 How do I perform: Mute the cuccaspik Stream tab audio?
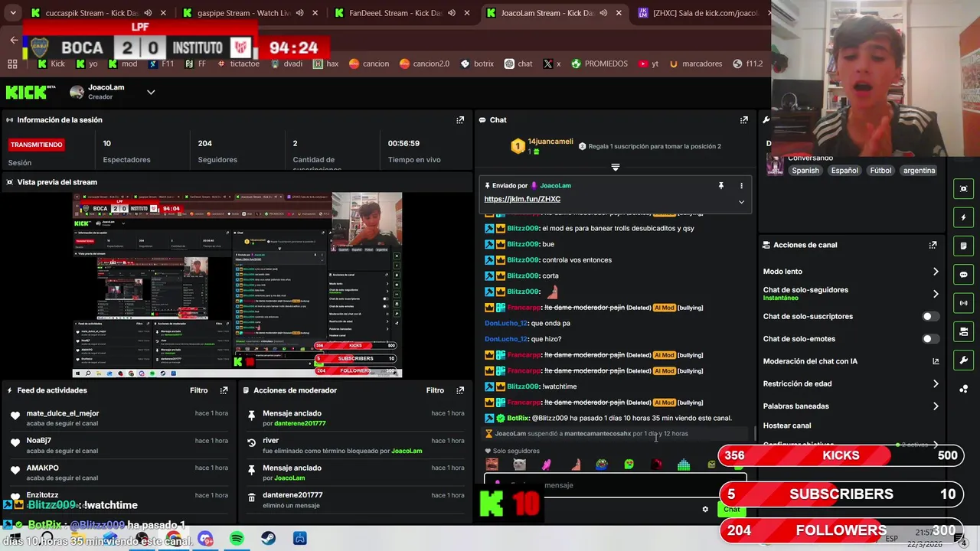148,13
